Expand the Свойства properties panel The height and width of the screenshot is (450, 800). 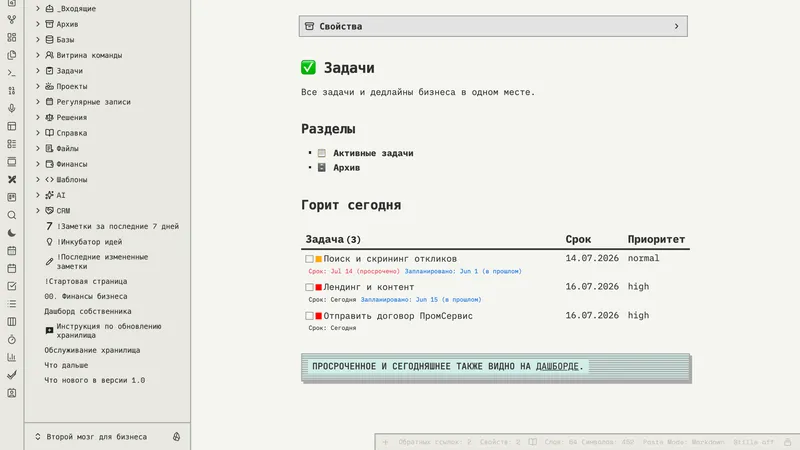click(493, 26)
